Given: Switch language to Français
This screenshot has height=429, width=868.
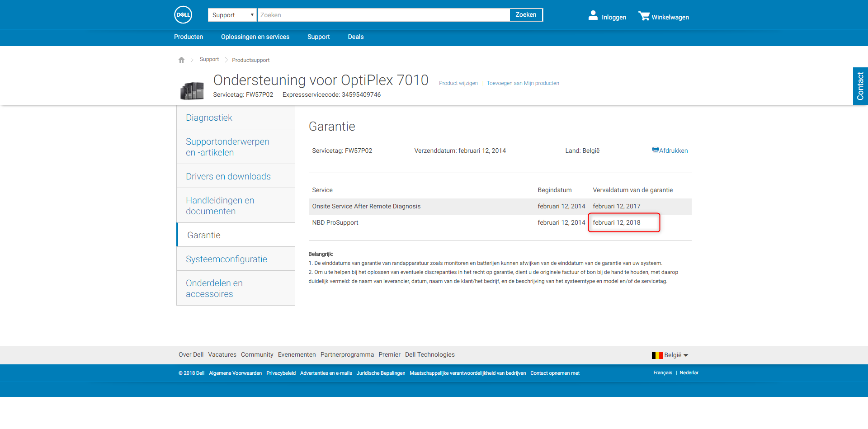Looking at the screenshot, I should tap(663, 373).
